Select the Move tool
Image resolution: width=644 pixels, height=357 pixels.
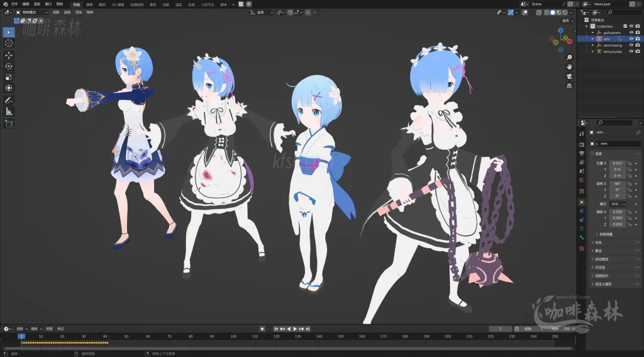click(9, 55)
